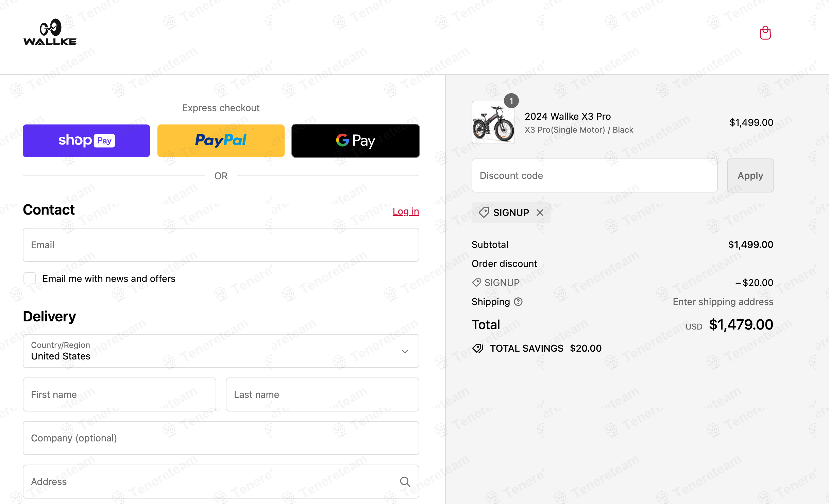Click the SIGNUP tag icon in chip
The image size is (829, 504).
[x=484, y=213]
